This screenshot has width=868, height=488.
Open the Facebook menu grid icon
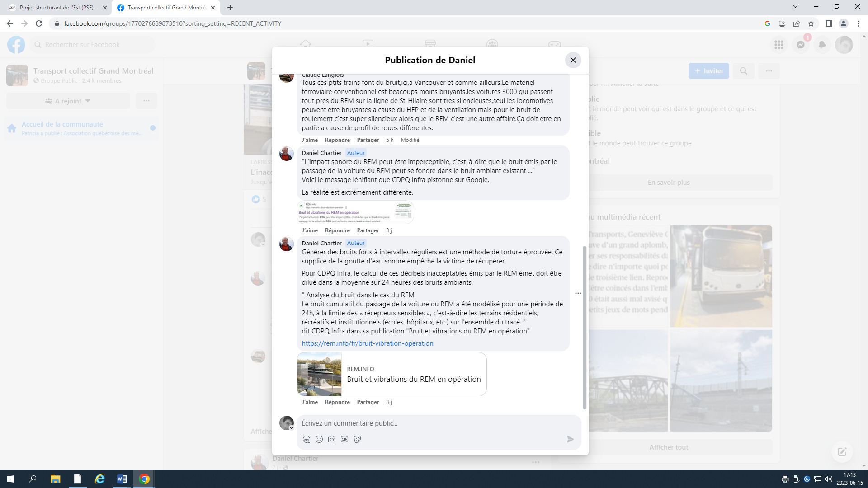778,45
